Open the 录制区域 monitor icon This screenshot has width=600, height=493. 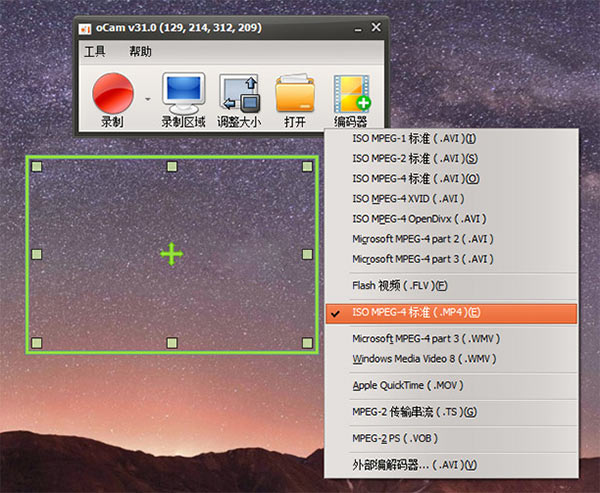click(183, 100)
